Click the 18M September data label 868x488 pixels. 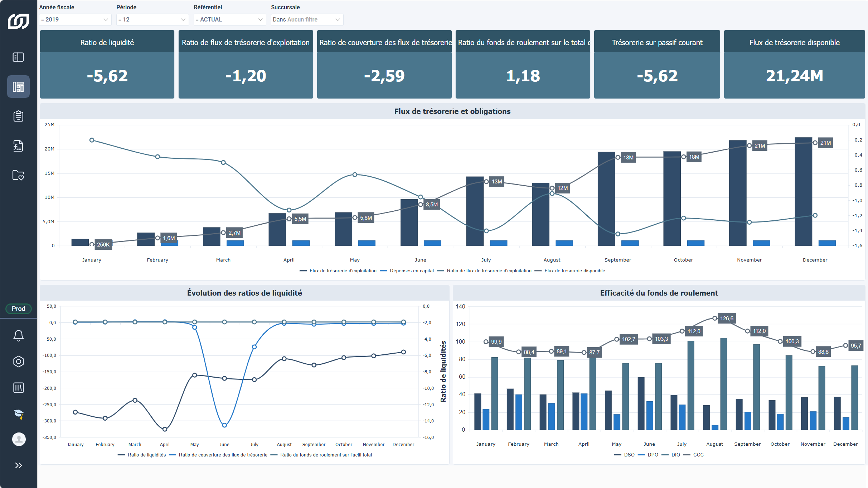pyautogui.click(x=628, y=158)
